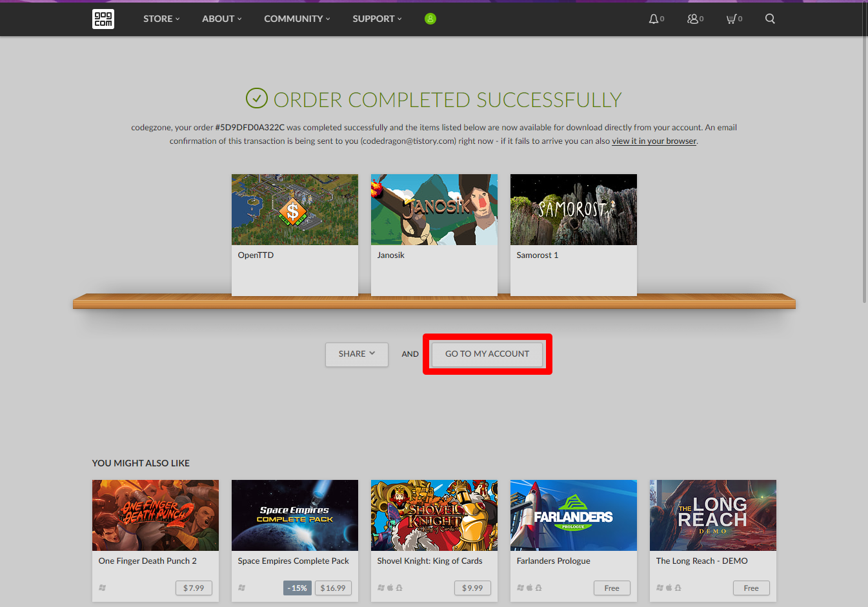Click Linux icon under Farlanders Prologue
Screen dimensions: 868x607
click(538, 588)
